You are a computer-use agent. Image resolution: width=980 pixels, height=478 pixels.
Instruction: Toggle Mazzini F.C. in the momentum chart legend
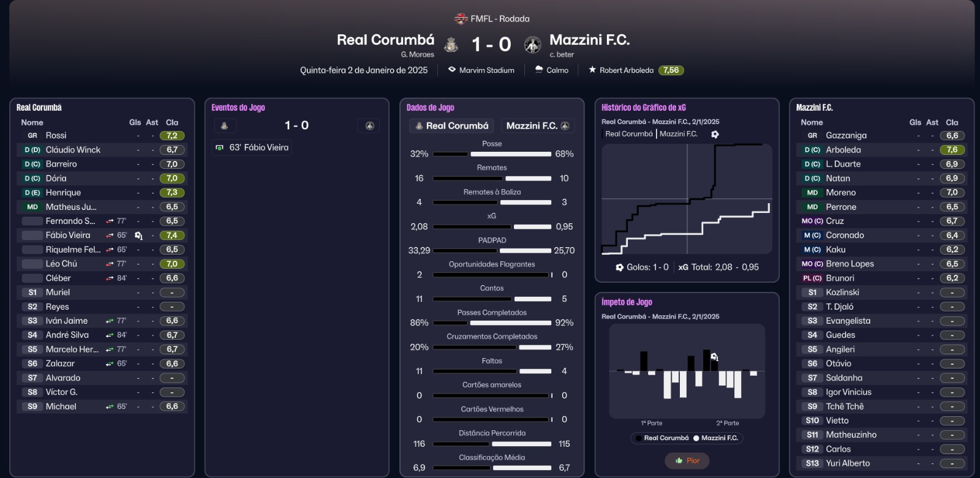click(715, 438)
